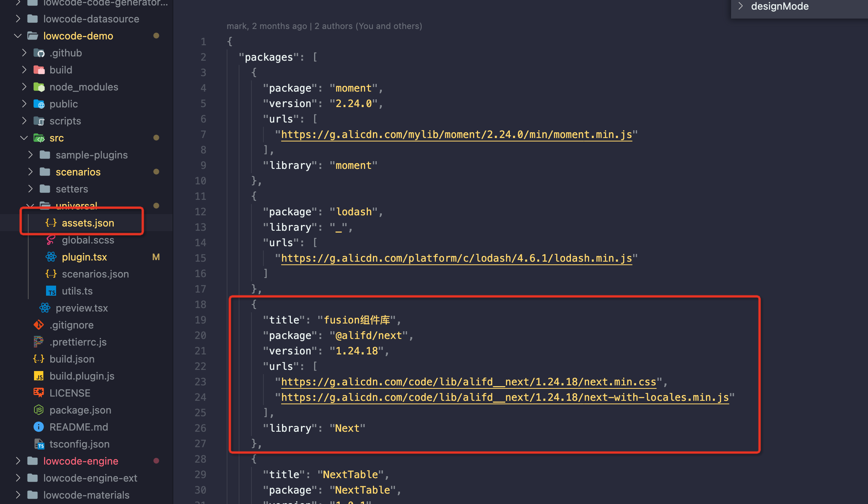
Task: Open package.json via its npm icon
Action: [x=38, y=410]
